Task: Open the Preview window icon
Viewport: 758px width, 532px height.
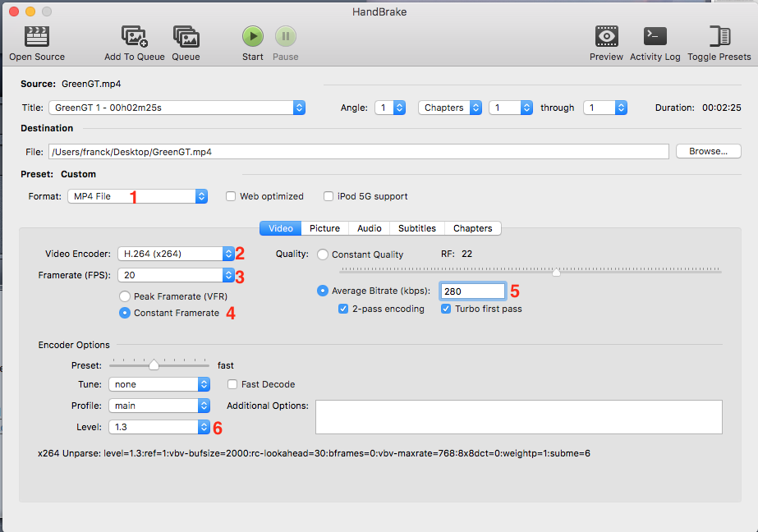Action: pos(607,36)
